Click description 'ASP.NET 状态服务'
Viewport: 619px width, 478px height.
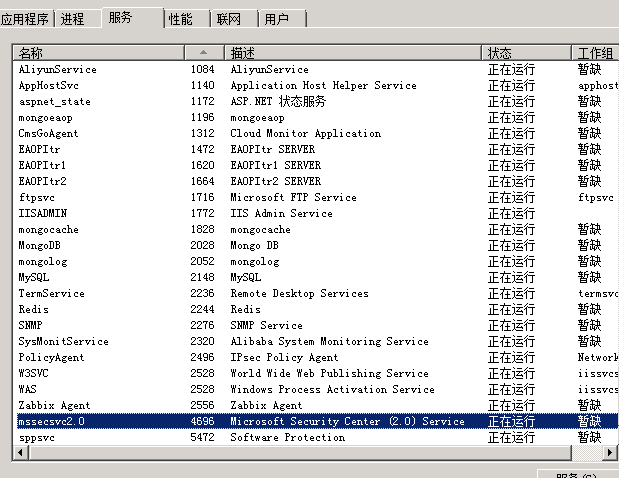coord(278,102)
